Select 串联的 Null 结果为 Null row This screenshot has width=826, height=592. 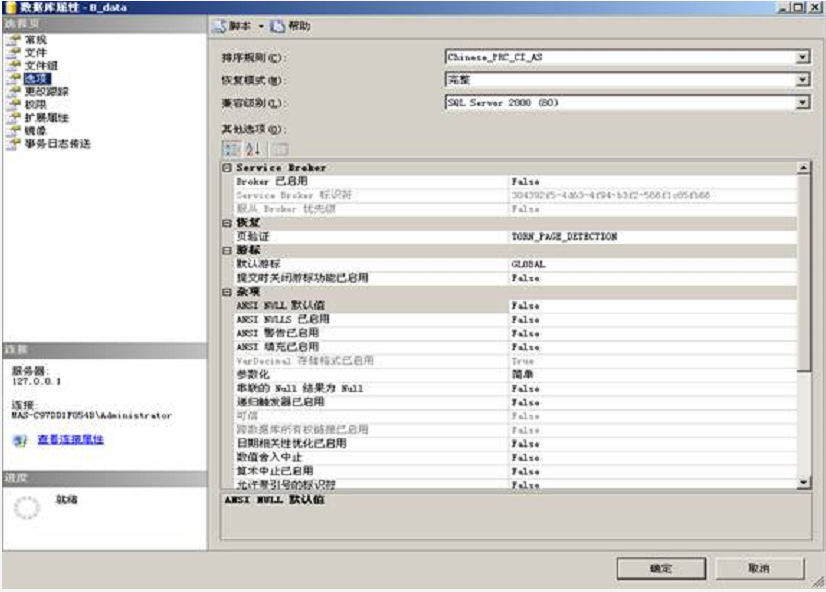(x=515, y=388)
